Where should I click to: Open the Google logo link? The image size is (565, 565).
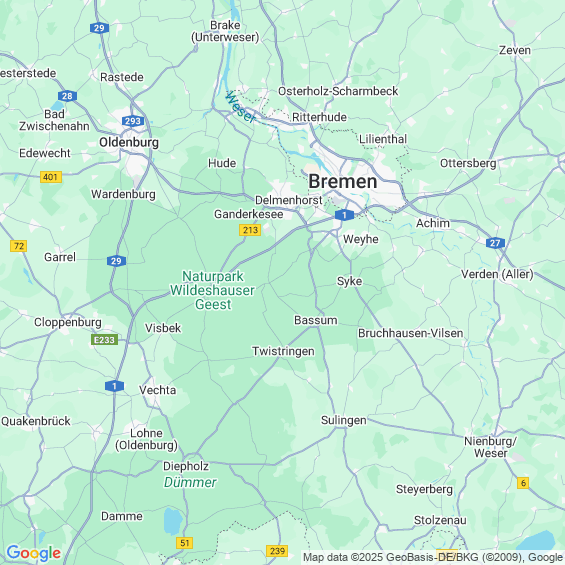(34, 553)
